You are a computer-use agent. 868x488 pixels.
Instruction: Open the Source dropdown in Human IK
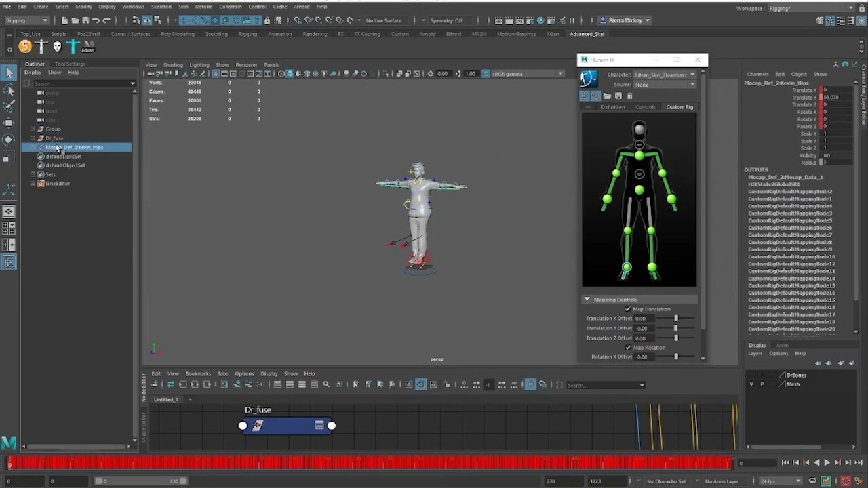pos(665,85)
